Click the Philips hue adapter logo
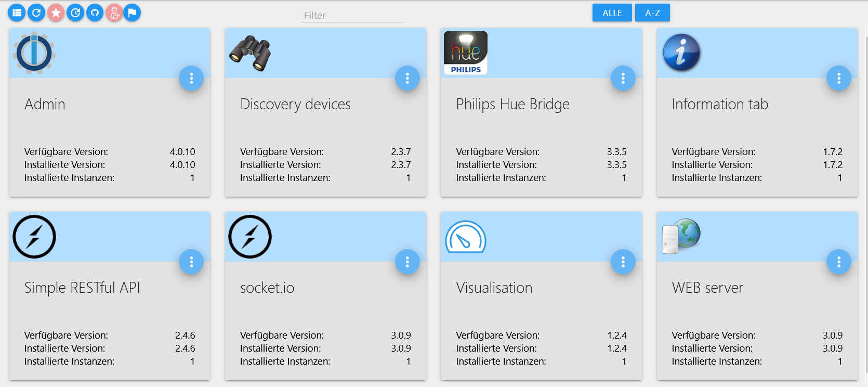 pyautogui.click(x=466, y=53)
